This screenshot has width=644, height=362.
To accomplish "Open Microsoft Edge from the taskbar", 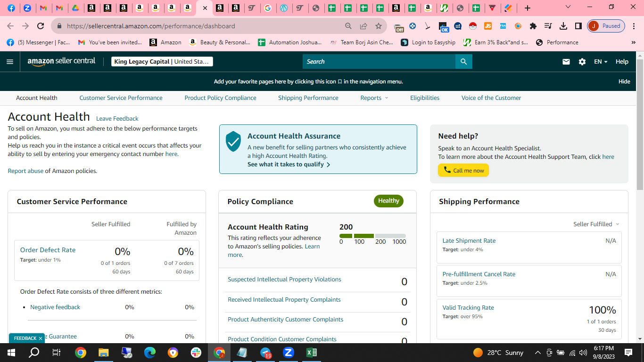I will pyautogui.click(x=149, y=353).
